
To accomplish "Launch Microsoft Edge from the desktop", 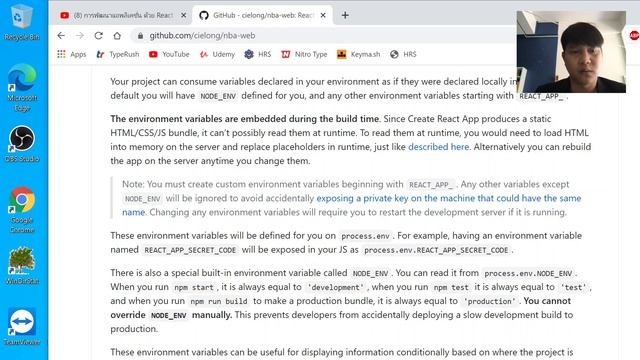I will point(22,88).
